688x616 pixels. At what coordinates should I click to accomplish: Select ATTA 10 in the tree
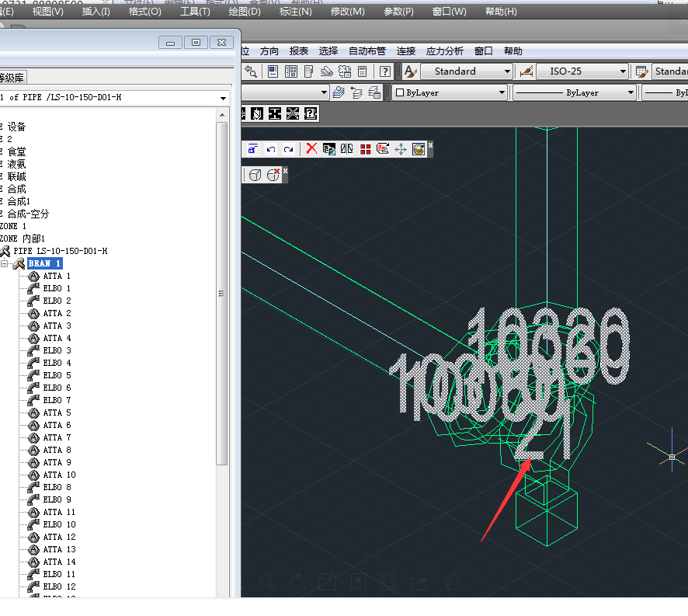point(59,475)
